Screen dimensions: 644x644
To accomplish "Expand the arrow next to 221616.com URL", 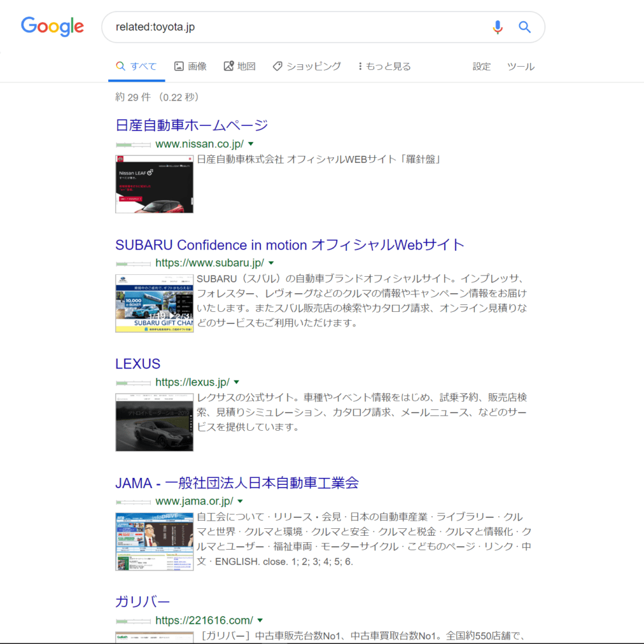I will point(260,620).
